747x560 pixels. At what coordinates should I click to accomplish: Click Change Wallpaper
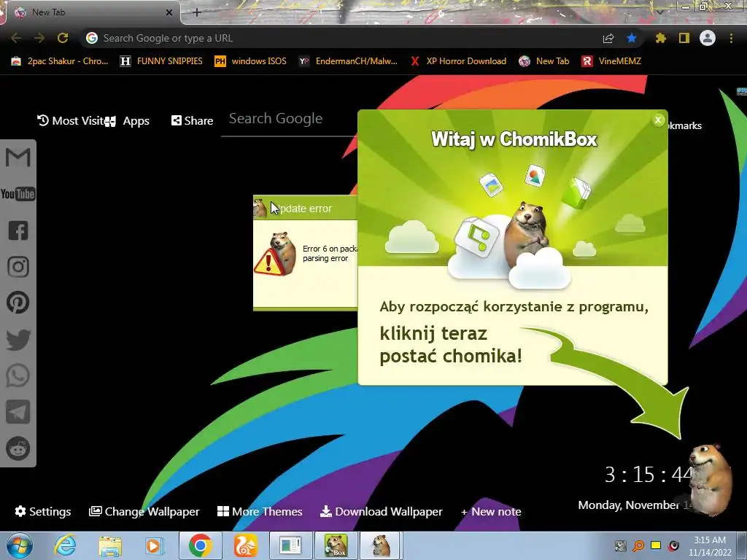[x=144, y=511]
